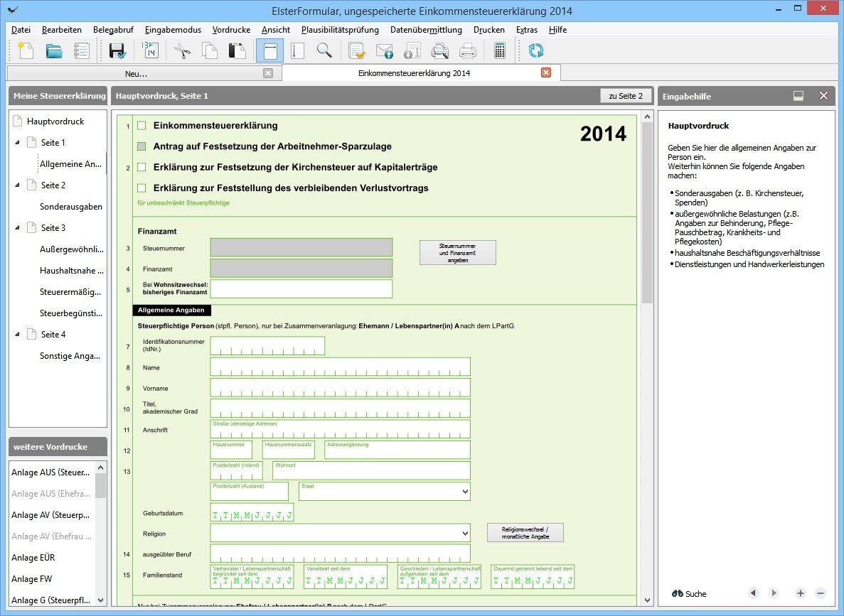This screenshot has height=616, width=844.
Task: Open the Datei menu
Action: [21, 30]
